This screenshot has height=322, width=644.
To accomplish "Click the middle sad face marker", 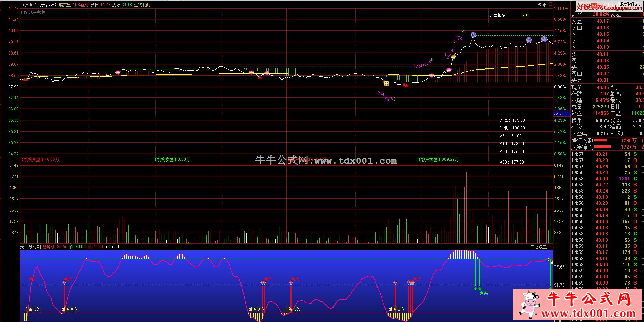I will pyautogui.click(x=529, y=40).
